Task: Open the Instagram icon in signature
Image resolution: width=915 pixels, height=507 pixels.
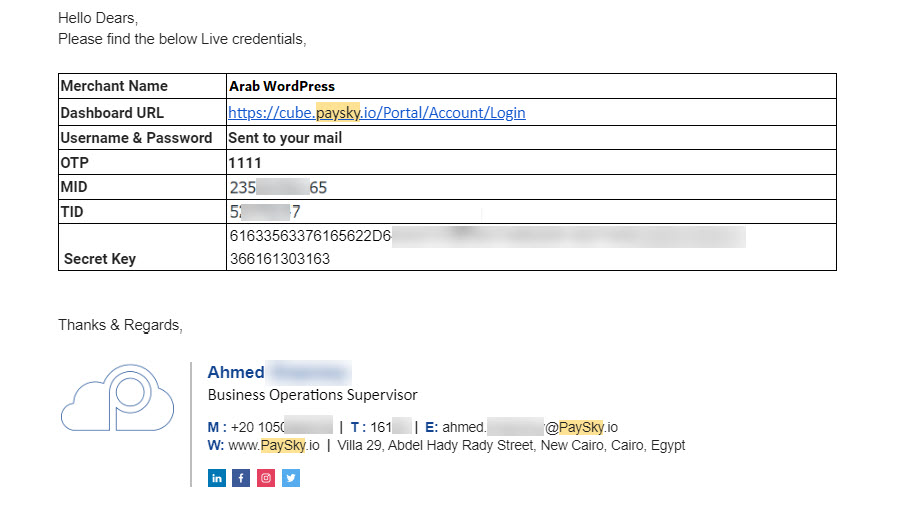Action: click(266, 478)
